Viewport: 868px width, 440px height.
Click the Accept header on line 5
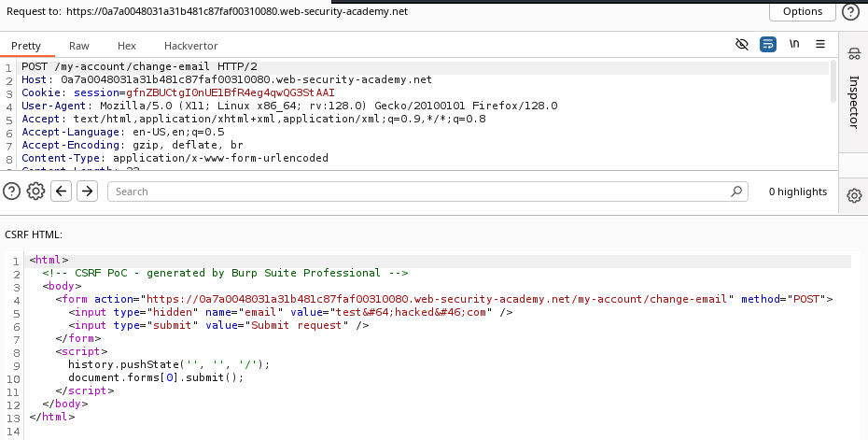pyautogui.click(x=254, y=119)
